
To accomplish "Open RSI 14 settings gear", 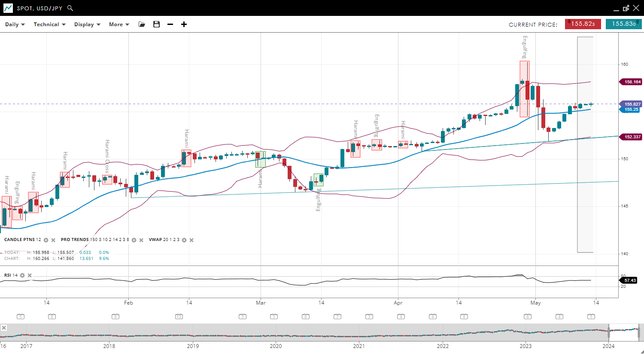I will pos(22,275).
